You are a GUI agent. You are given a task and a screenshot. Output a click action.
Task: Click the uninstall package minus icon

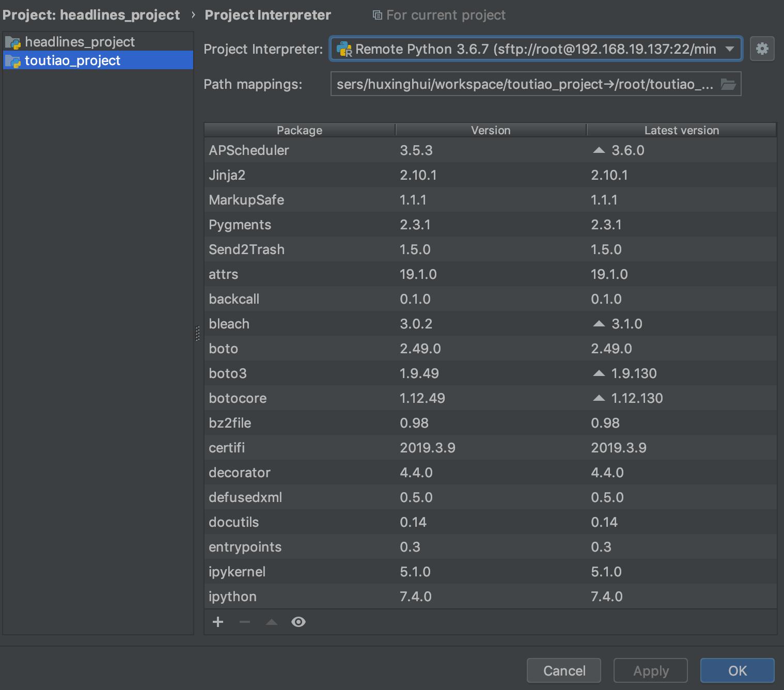[245, 622]
